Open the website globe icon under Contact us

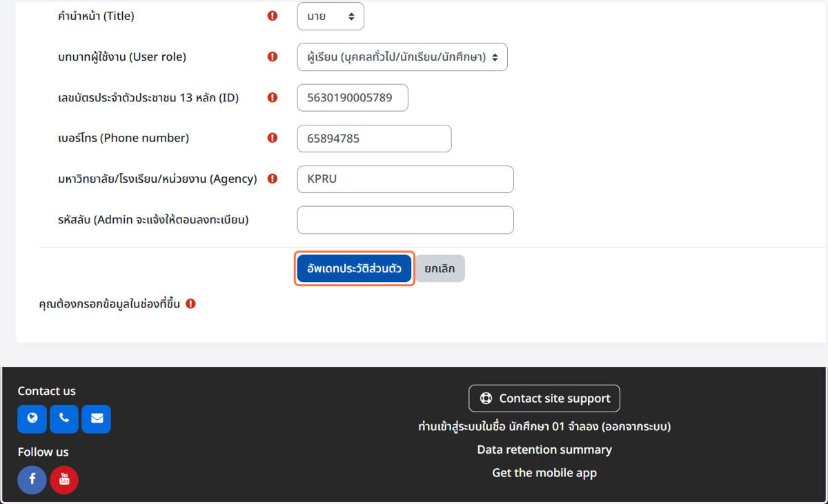32,419
